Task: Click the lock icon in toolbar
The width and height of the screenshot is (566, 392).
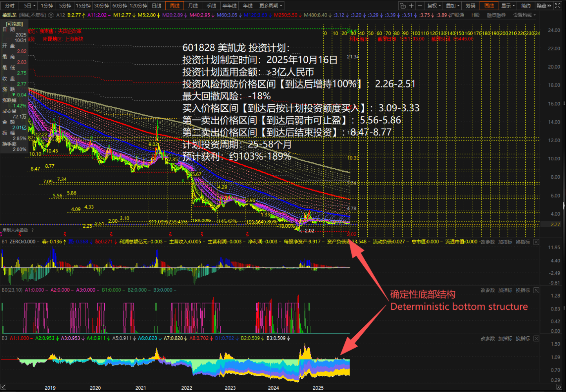Action: coord(403,5)
